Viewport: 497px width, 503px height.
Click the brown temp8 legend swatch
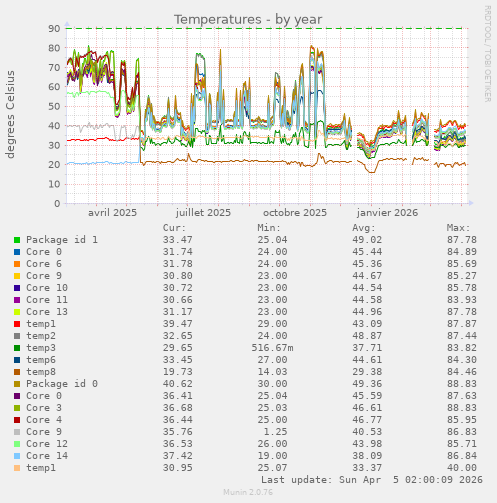[x=17, y=372]
